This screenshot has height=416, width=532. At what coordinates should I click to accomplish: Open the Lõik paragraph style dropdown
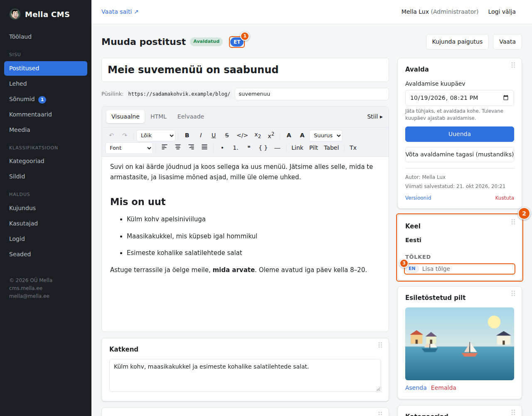tap(156, 135)
